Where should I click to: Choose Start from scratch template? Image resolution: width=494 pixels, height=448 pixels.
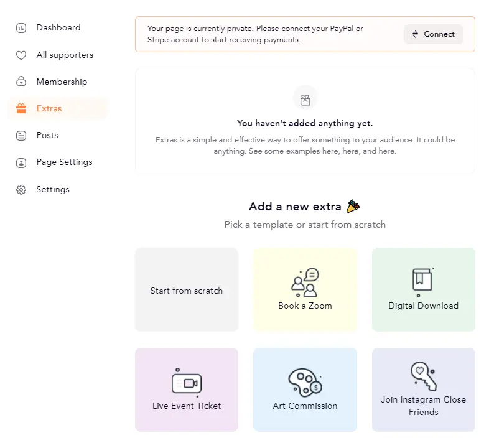click(x=187, y=290)
